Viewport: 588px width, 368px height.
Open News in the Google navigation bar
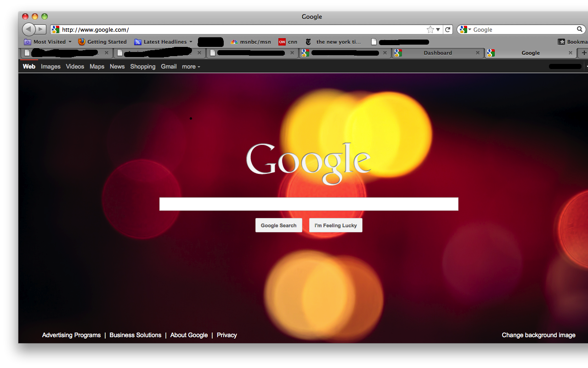(117, 67)
